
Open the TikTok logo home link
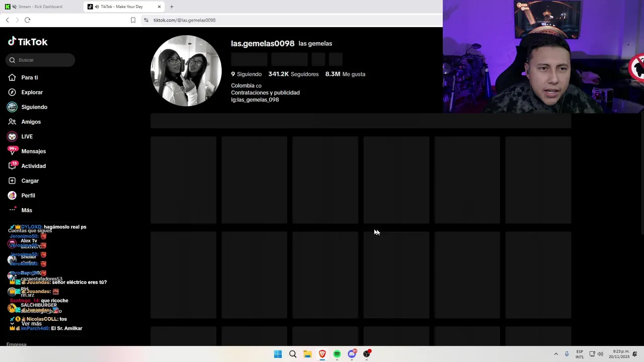(x=28, y=42)
